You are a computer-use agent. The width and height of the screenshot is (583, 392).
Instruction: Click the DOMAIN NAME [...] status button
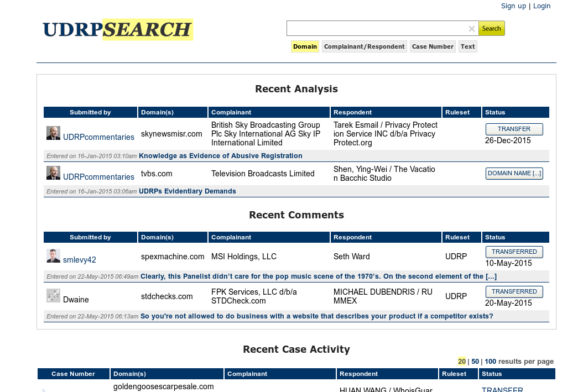[x=514, y=173]
